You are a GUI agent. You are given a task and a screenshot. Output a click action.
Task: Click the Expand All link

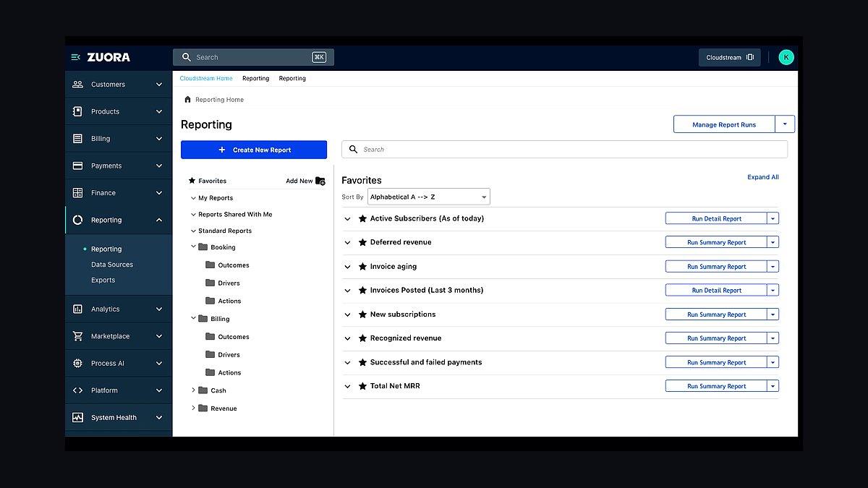click(763, 177)
